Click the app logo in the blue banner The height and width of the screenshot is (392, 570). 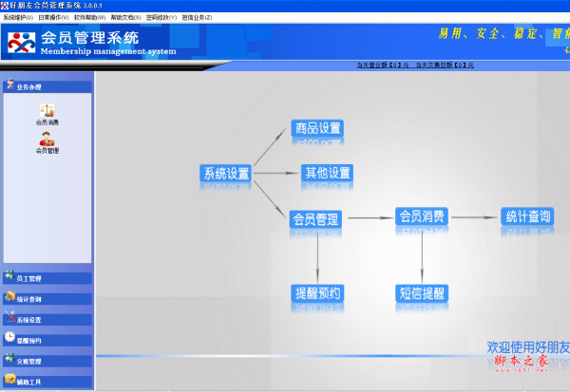(22, 43)
